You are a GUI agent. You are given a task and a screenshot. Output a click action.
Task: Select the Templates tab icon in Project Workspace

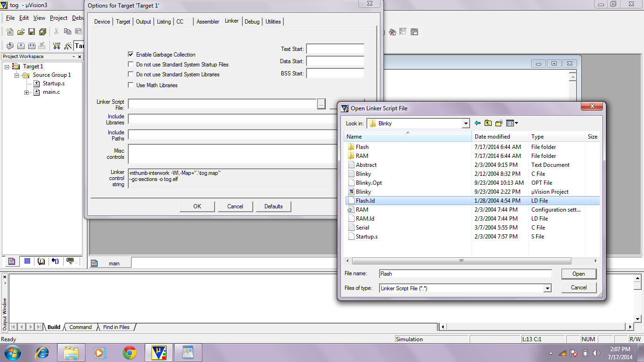click(71, 261)
